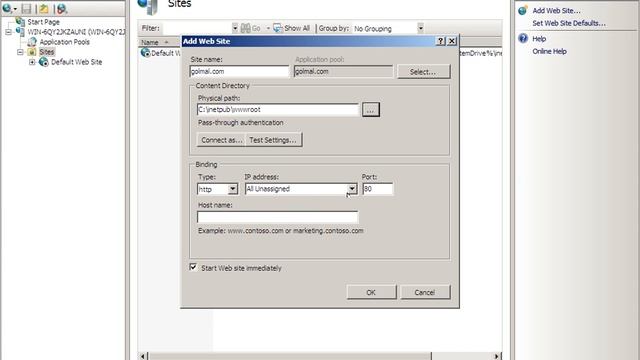Open Online Help in the Actions pane
This screenshot has width=640, height=360.
click(x=549, y=51)
